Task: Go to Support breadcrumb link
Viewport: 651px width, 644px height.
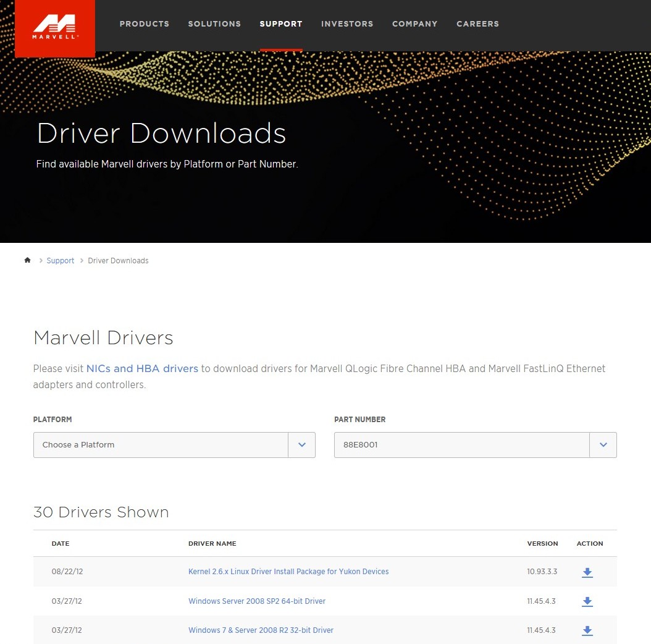Action: (60, 261)
